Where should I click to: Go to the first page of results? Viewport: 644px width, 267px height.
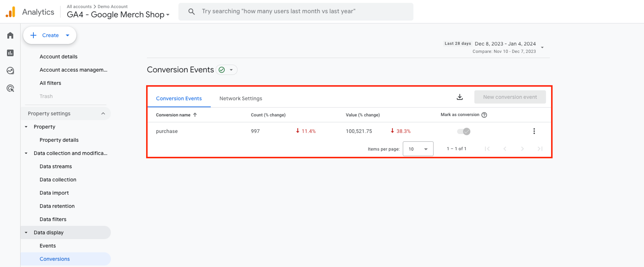click(x=487, y=149)
